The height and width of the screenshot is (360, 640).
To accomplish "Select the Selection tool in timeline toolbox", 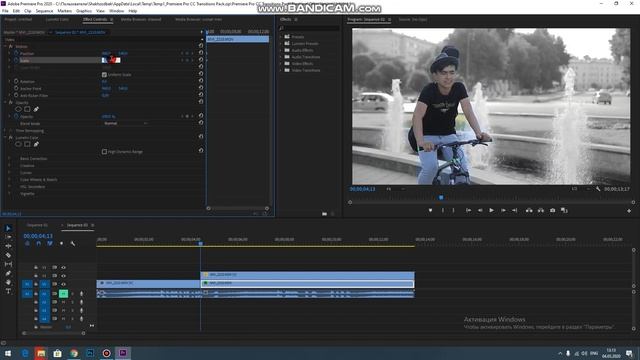I will click(8, 228).
